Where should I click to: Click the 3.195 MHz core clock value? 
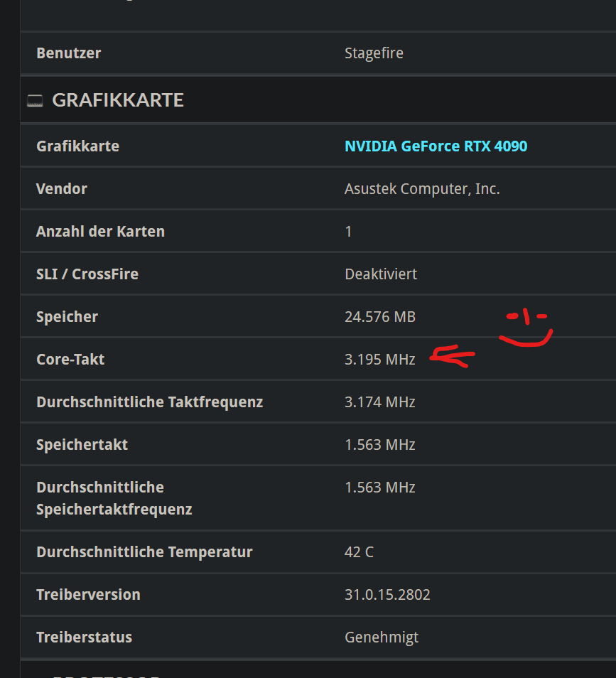(380, 360)
